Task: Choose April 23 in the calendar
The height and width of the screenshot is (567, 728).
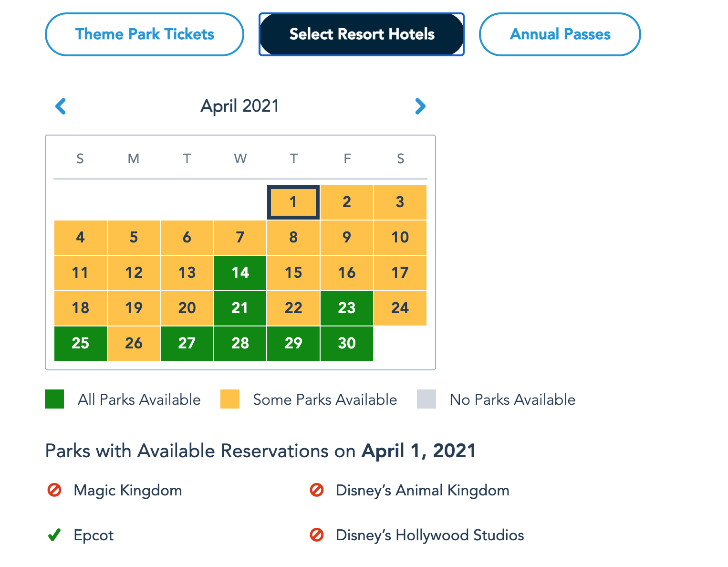Action: [347, 308]
